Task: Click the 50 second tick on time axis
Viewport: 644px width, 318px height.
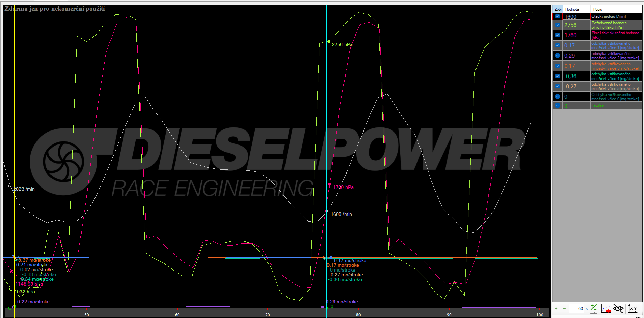Action: pyautogui.click(x=87, y=315)
